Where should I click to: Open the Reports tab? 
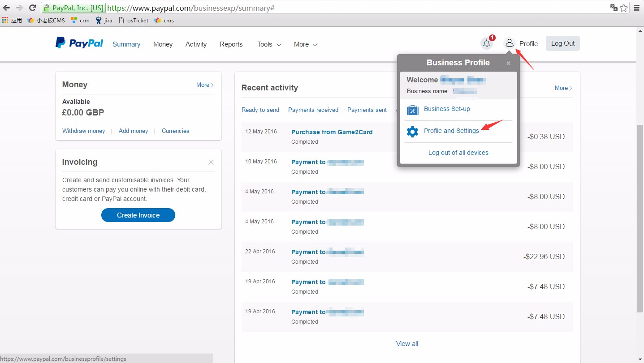click(x=231, y=44)
